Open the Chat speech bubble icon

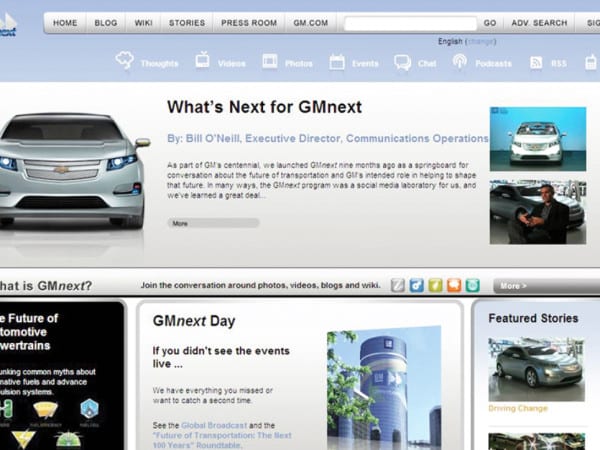pos(402,62)
